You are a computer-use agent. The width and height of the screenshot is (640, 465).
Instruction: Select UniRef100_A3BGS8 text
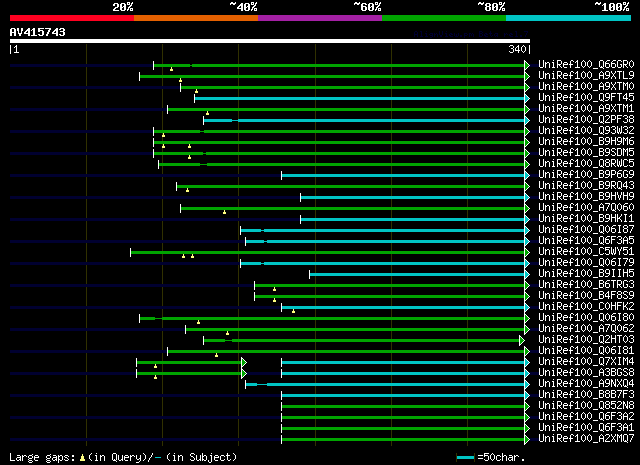(x=586, y=373)
